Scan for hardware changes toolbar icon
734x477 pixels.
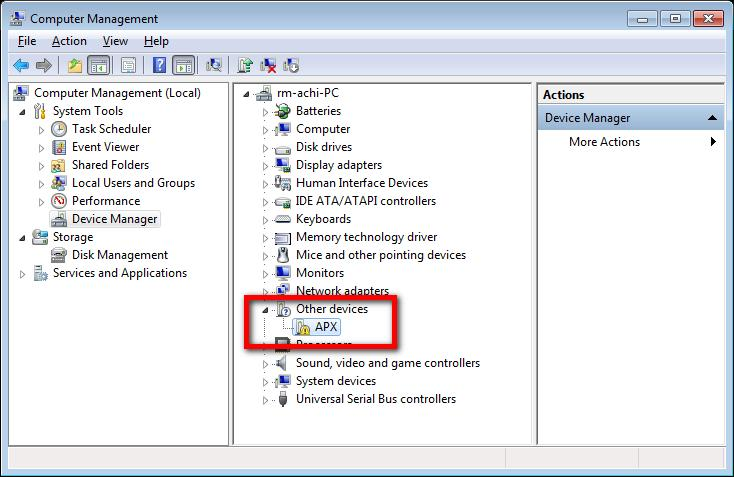[x=213, y=65]
